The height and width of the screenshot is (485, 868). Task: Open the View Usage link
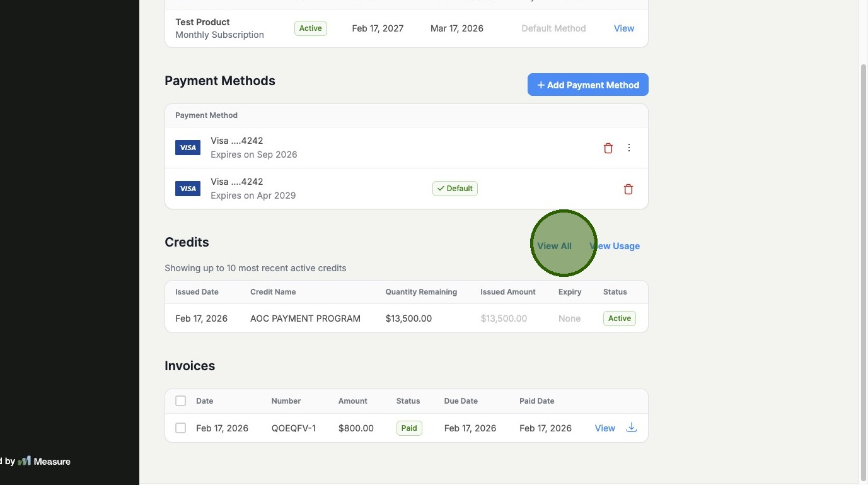click(x=615, y=246)
